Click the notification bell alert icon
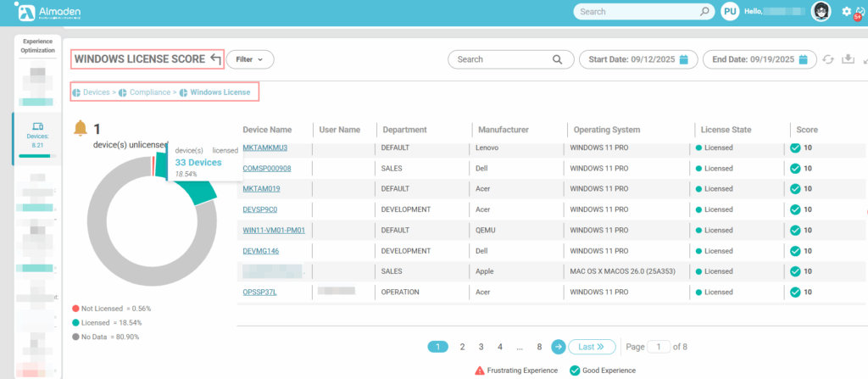The height and width of the screenshot is (379, 868). coord(81,128)
